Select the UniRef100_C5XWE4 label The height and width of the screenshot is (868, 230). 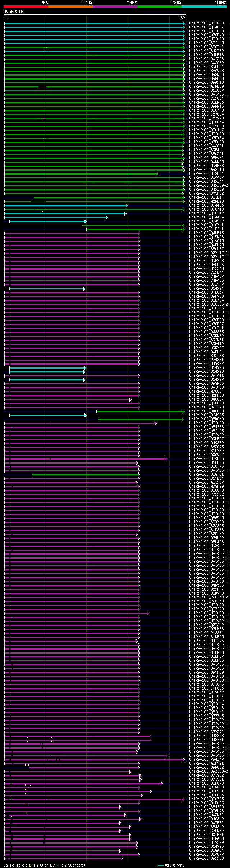coord(206,99)
